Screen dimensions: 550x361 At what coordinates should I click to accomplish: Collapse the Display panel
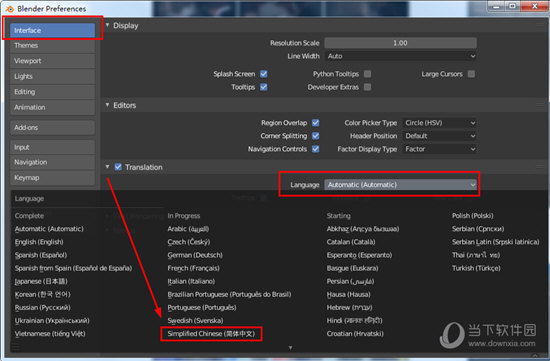click(107, 25)
